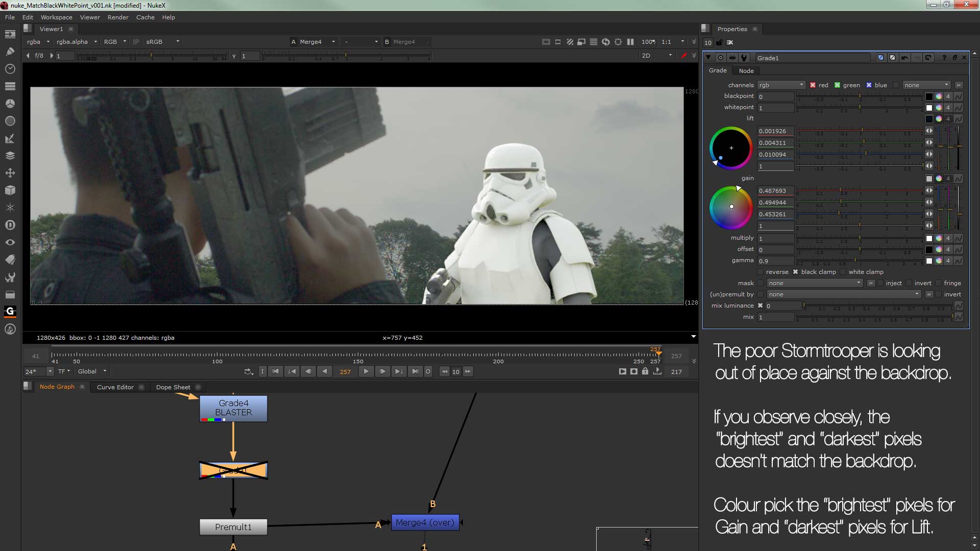Click the whitepoint white colour swatch
Viewport: 980px width, 551px height.
(929, 108)
